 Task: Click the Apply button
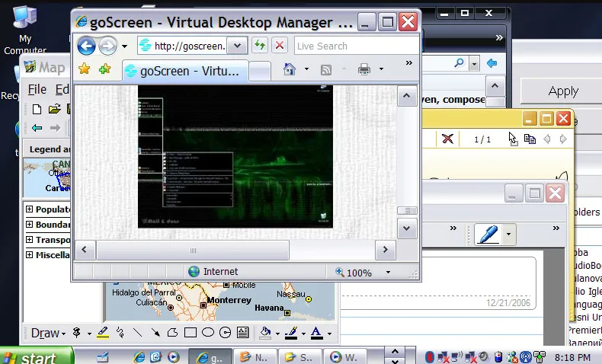(x=563, y=91)
